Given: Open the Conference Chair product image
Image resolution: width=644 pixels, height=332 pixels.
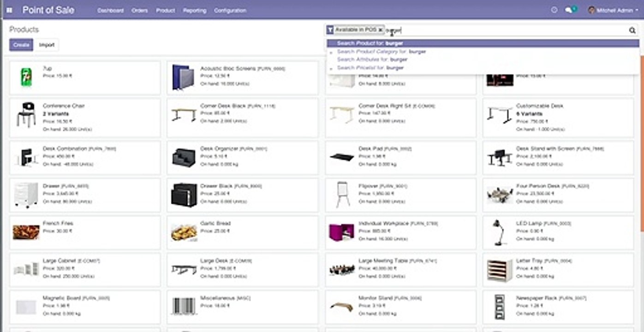Looking at the screenshot, I should click(26, 114).
